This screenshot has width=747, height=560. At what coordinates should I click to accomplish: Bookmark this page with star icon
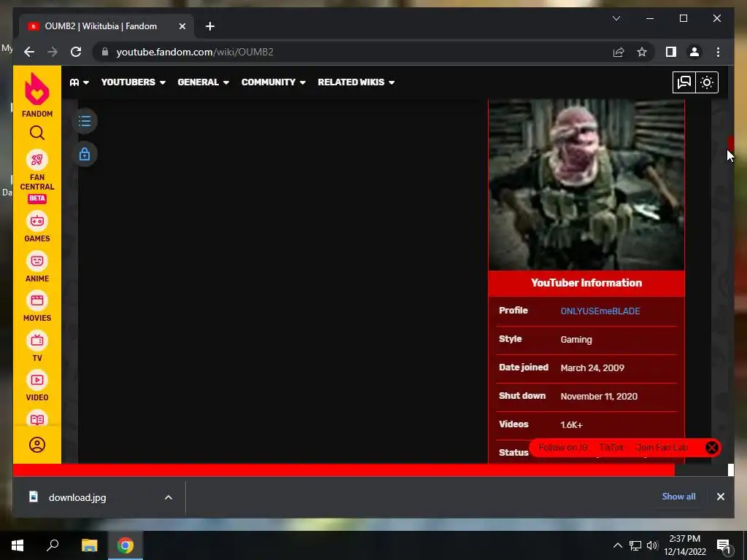[642, 52]
